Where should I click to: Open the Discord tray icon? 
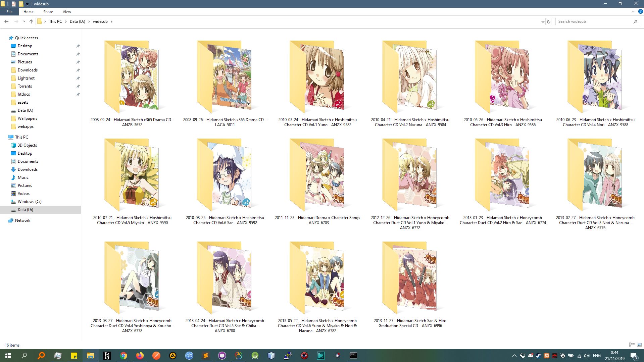point(530,356)
